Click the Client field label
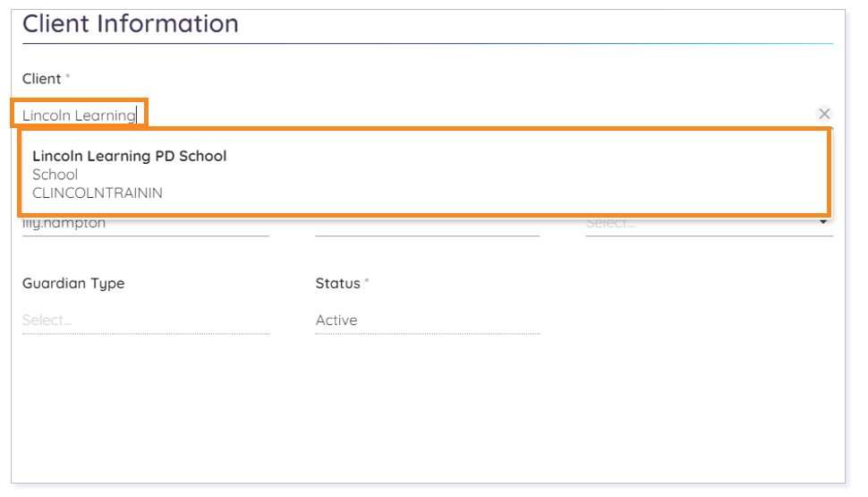 [41, 79]
